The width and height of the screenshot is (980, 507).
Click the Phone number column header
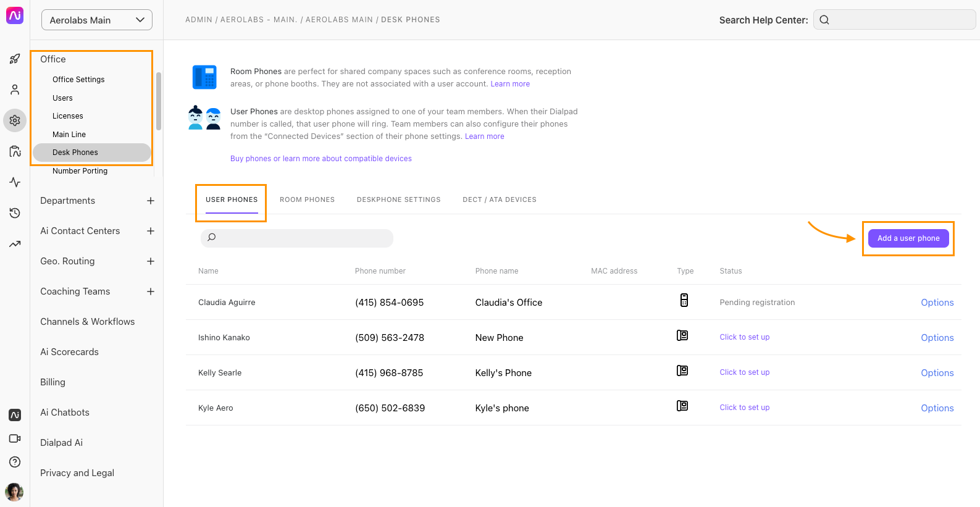click(x=380, y=271)
